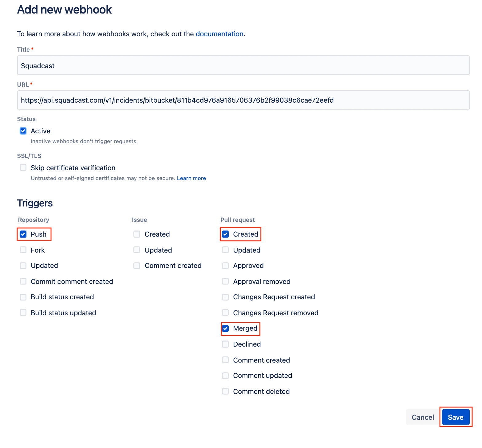Screen dimensions: 482x448
Task: Click the Cancel button
Action: coord(423,417)
